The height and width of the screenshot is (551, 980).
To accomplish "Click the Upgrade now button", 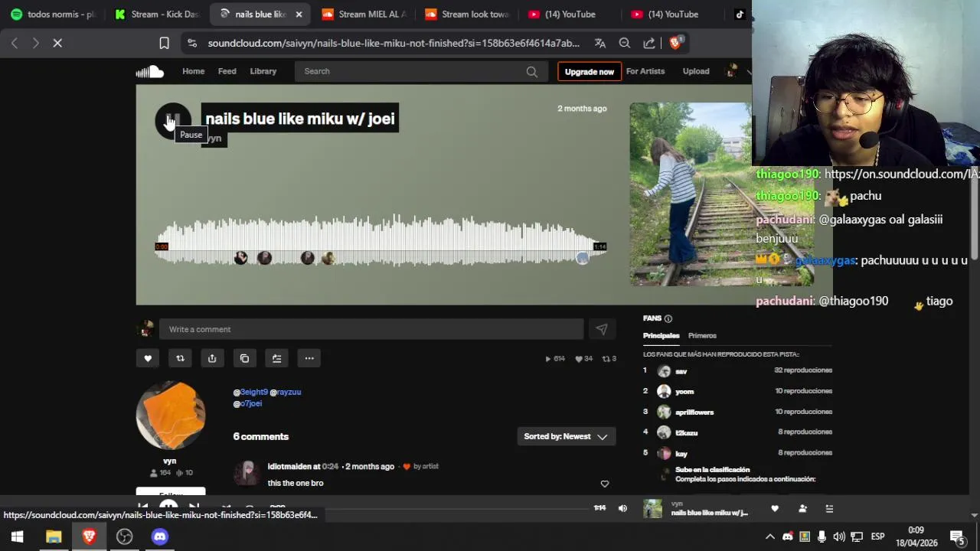I will click(x=590, y=71).
